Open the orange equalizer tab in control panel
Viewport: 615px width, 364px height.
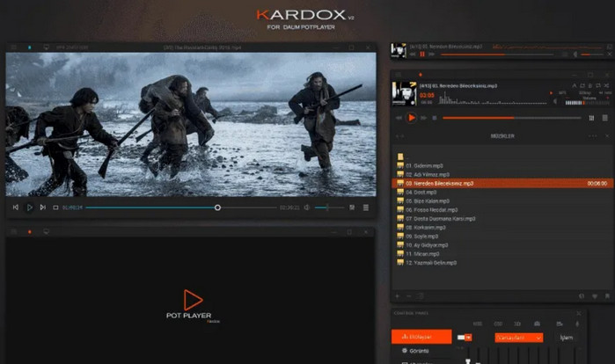point(421,337)
